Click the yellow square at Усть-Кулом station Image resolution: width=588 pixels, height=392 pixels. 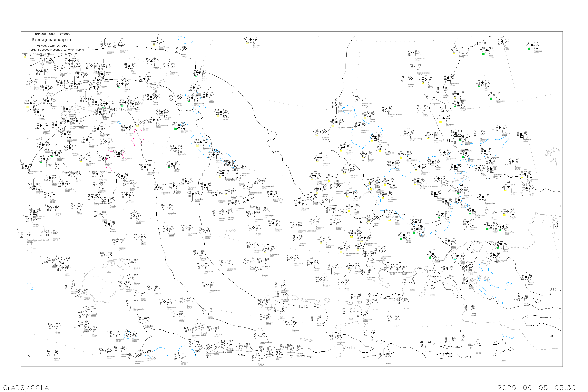tap(154, 45)
